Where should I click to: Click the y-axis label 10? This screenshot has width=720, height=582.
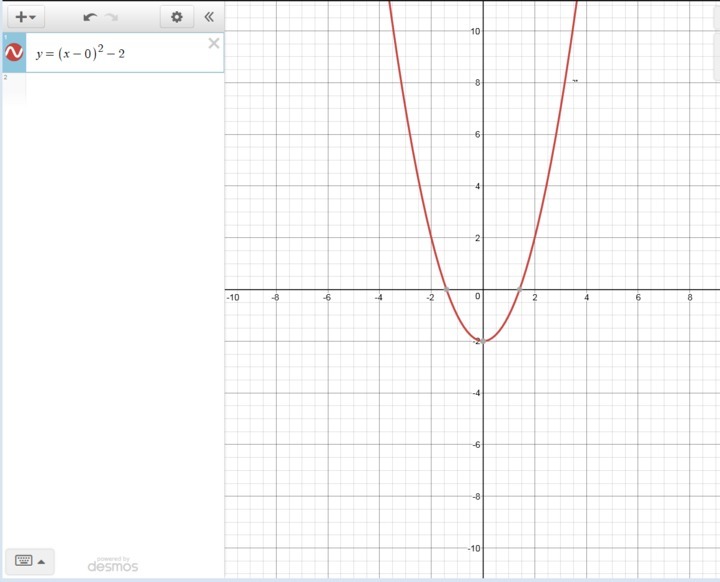pyautogui.click(x=475, y=31)
